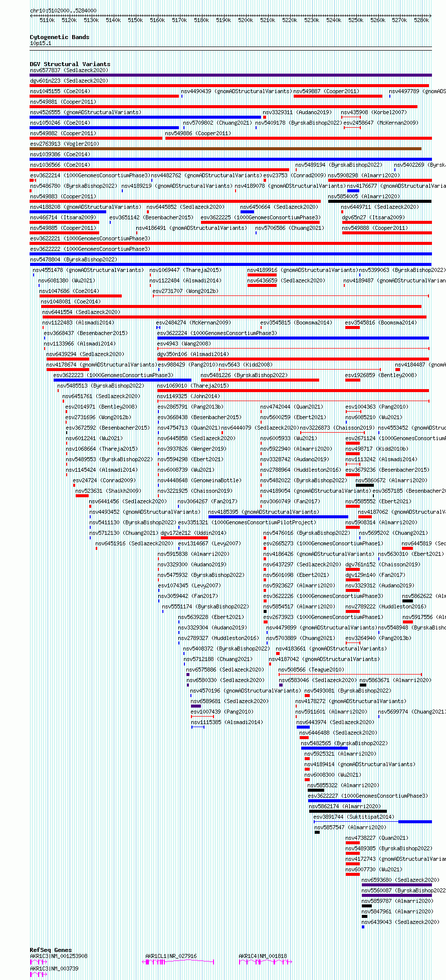Select nsv3329311 (Audano2019) label
Viewport: 446px width, 980px height.
(297, 112)
